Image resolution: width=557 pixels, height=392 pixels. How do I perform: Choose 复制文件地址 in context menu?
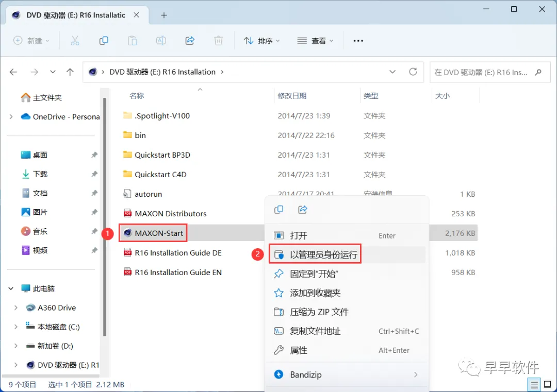(x=348, y=331)
